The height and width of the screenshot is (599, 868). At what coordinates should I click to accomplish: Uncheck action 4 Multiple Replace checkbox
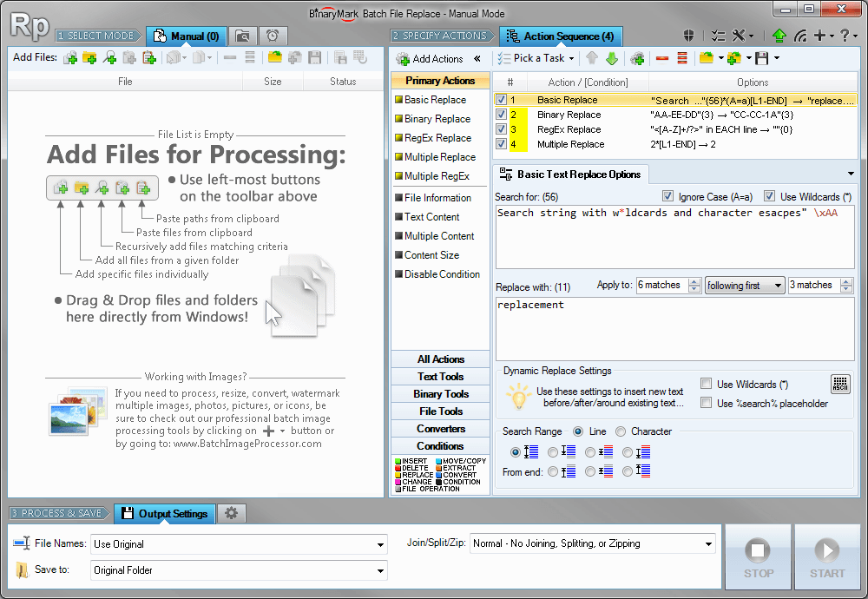click(502, 144)
